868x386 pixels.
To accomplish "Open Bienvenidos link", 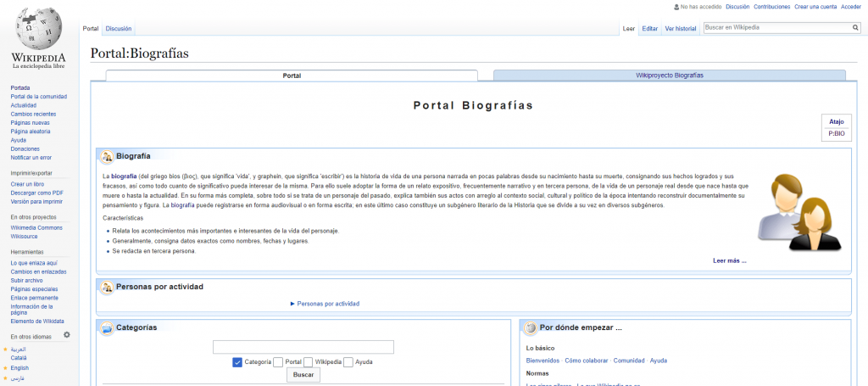I will [542, 361].
